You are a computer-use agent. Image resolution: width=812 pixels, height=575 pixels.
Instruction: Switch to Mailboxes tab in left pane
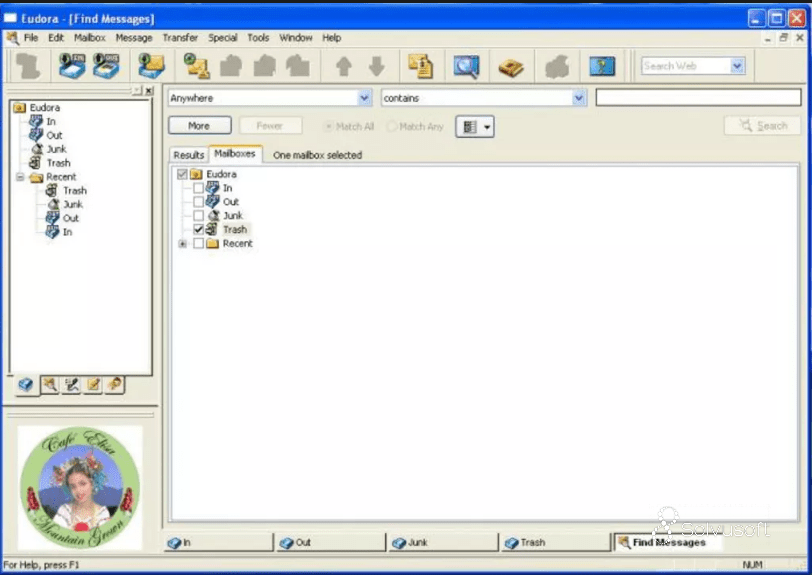pos(26,384)
